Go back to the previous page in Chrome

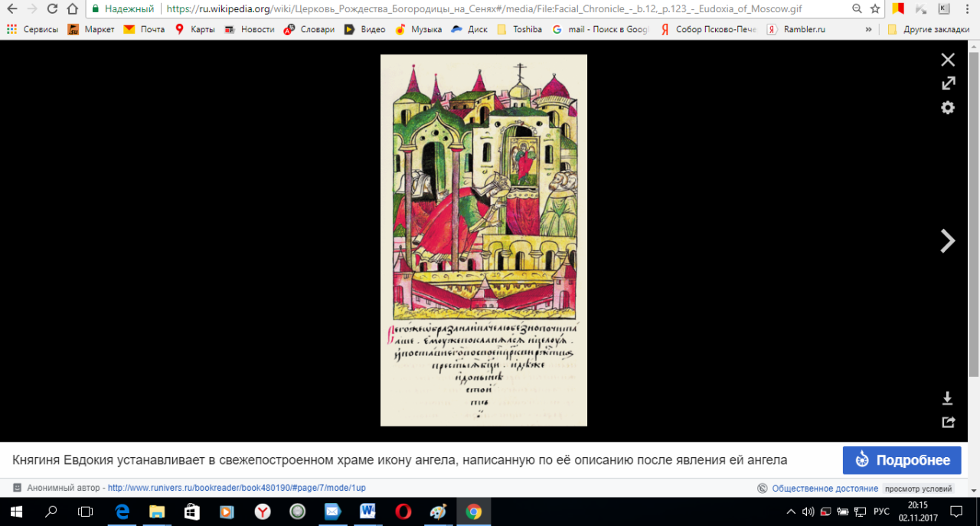tap(11, 9)
